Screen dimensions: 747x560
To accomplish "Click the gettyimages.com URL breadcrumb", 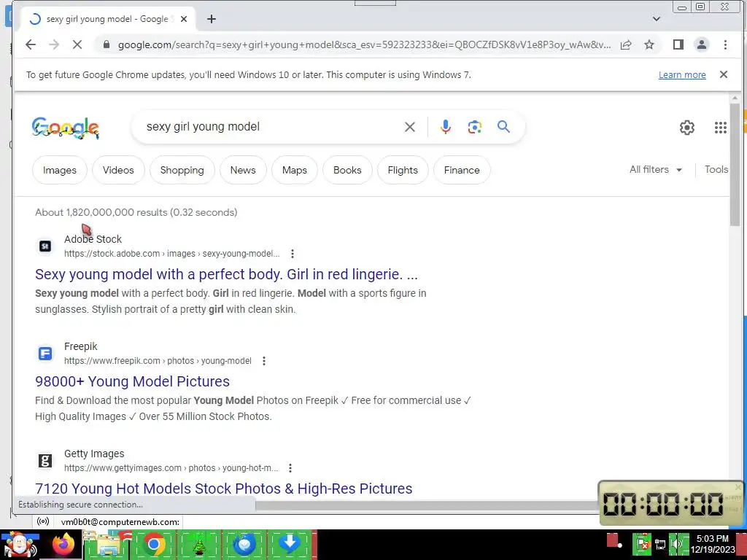I will click(x=171, y=468).
